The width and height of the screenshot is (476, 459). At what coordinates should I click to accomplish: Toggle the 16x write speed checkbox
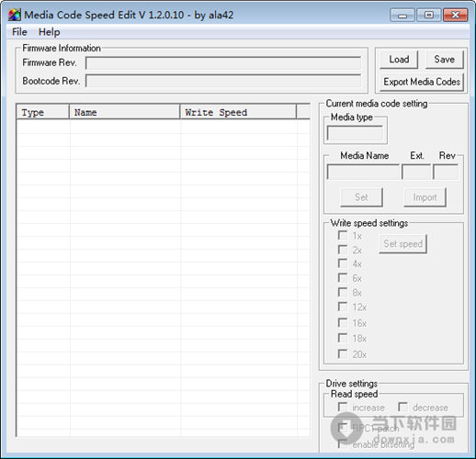(x=343, y=322)
